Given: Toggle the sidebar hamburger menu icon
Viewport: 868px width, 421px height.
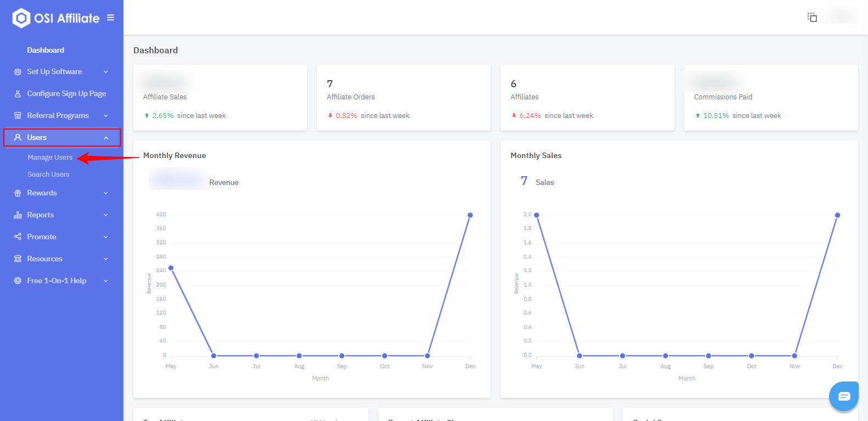Looking at the screenshot, I should [x=110, y=18].
